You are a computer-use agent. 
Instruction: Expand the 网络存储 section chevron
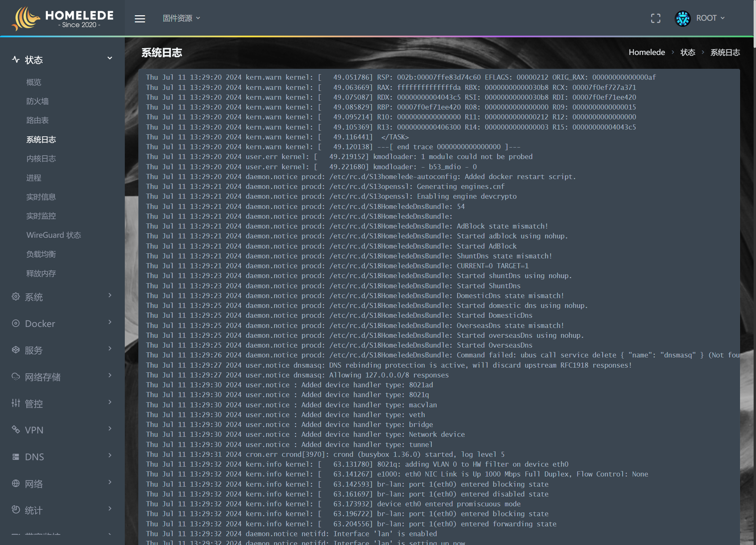pos(110,375)
